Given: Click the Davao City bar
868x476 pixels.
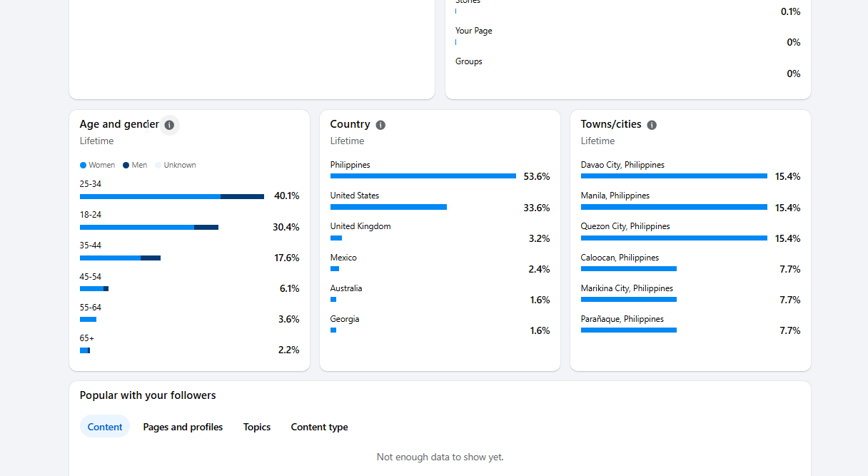Looking at the screenshot, I should tap(674, 176).
